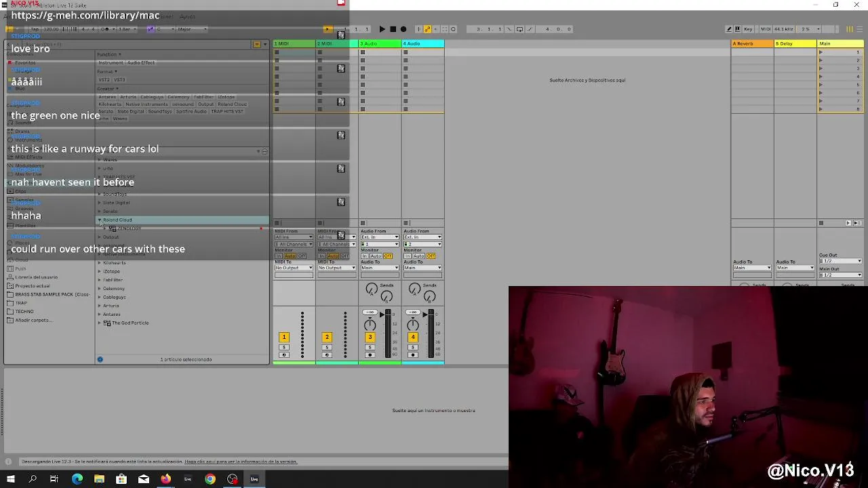
Task: Open Google Chrome from the taskbar
Action: [x=210, y=479]
